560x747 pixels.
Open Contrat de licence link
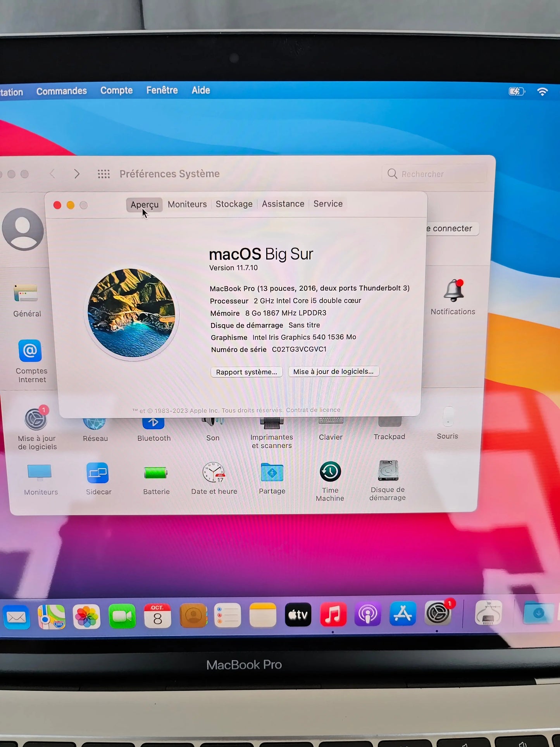(x=313, y=410)
